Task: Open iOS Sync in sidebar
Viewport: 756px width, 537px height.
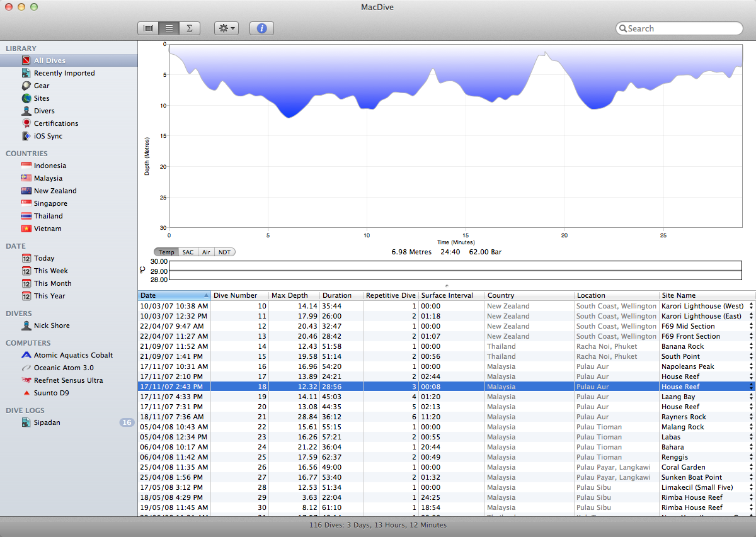Action: tap(48, 136)
